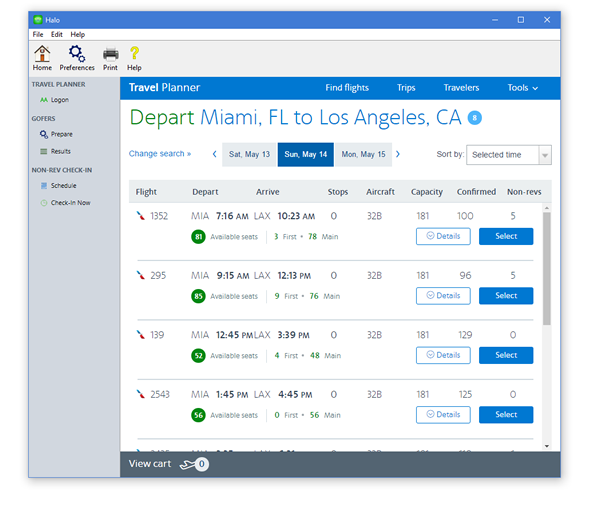Select Mon, May 15 date tab
Screen dimensions: 600x506
[x=364, y=154]
